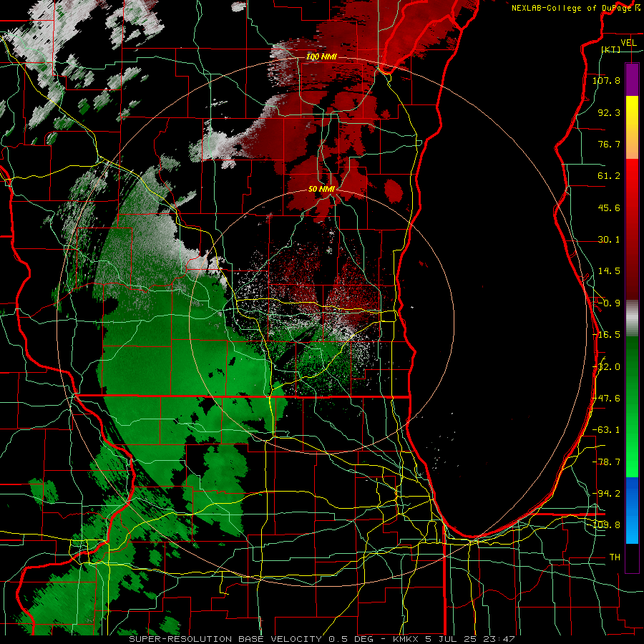
Task: Click the TH legend label
Action: point(615,557)
